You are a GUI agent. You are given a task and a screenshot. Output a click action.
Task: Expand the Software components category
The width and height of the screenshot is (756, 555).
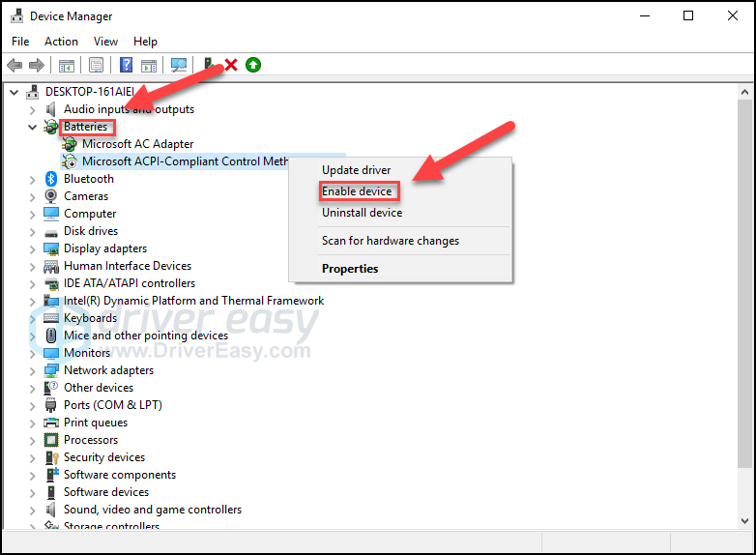coord(32,476)
